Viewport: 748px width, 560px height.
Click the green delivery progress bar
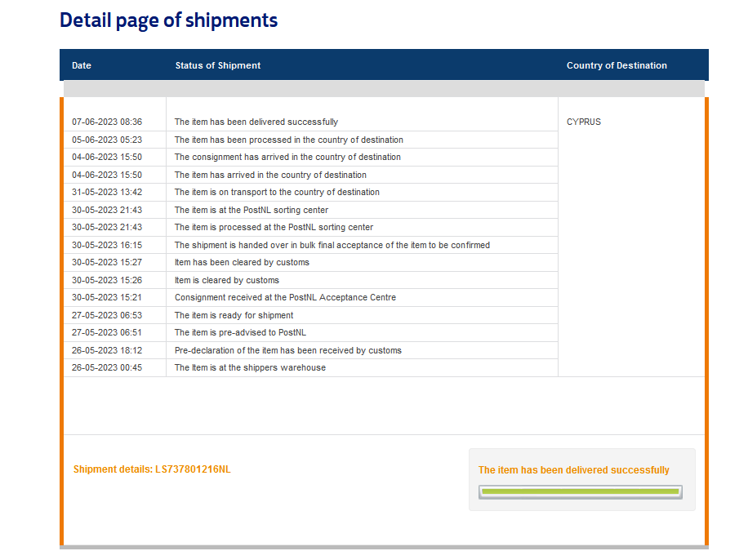coord(580,491)
